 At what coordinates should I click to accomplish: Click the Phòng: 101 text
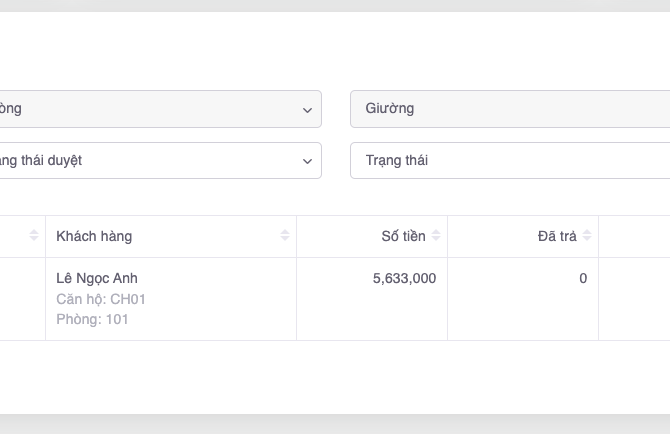tap(92, 320)
